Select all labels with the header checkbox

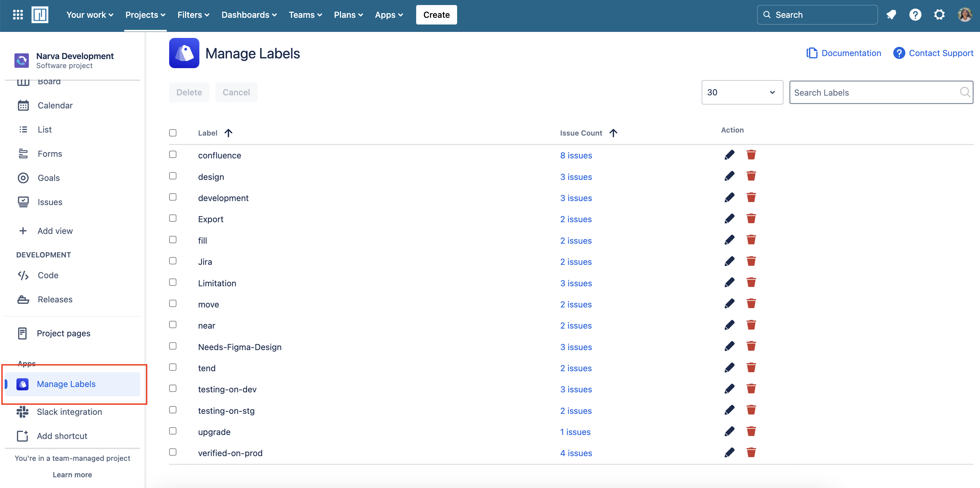[x=173, y=133]
